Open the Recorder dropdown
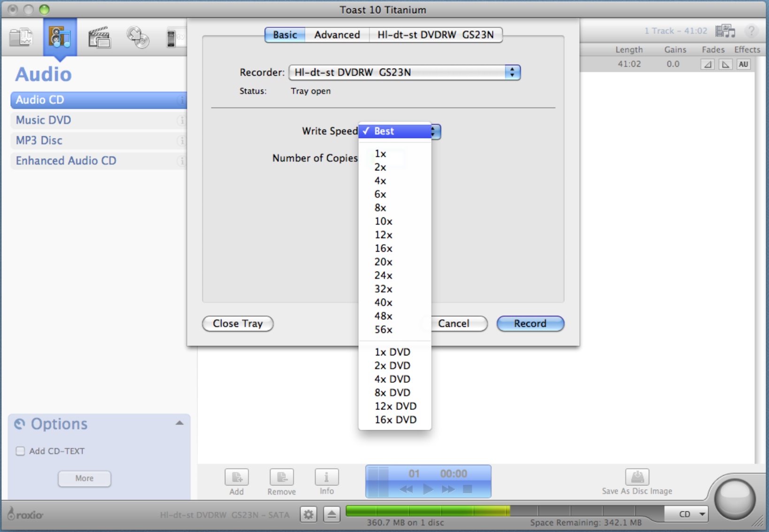The width and height of the screenshot is (769, 532). [404, 72]
